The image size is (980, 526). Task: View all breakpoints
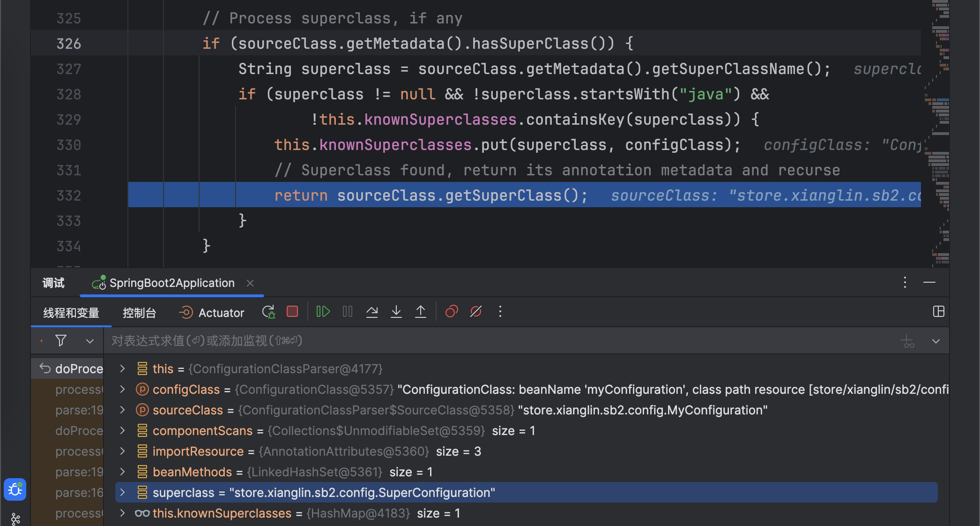coord(452,312)
